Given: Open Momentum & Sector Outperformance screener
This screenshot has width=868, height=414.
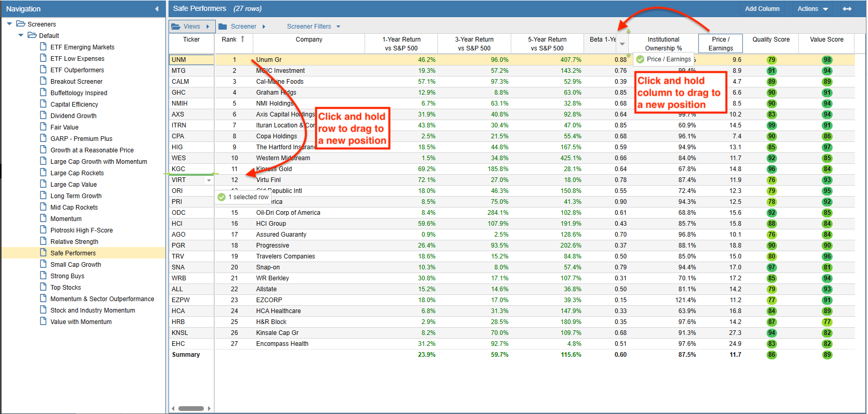Looking at the screenshot, I should point(102,299).
